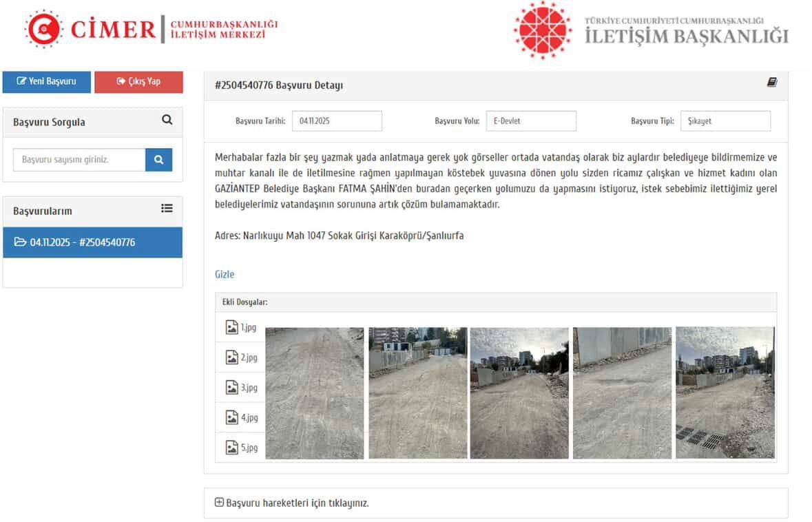Click the İletişim Başkanlığı logo
The width and height of the screenshot is (812, 522).
click(651, 30)
